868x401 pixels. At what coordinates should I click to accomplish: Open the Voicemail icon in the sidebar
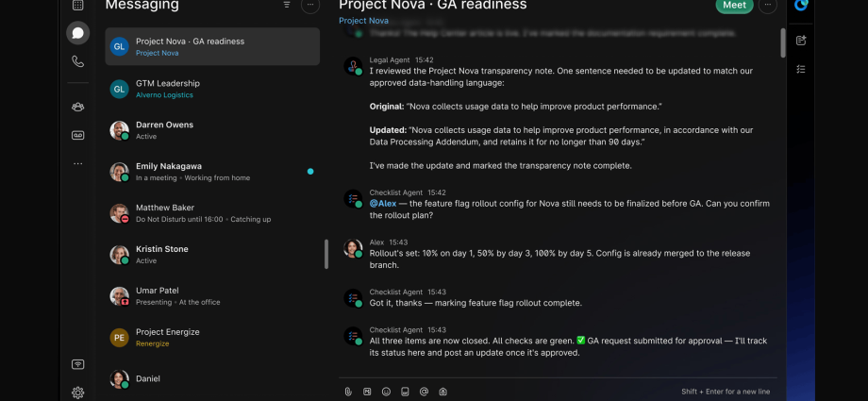pos(78,135)
